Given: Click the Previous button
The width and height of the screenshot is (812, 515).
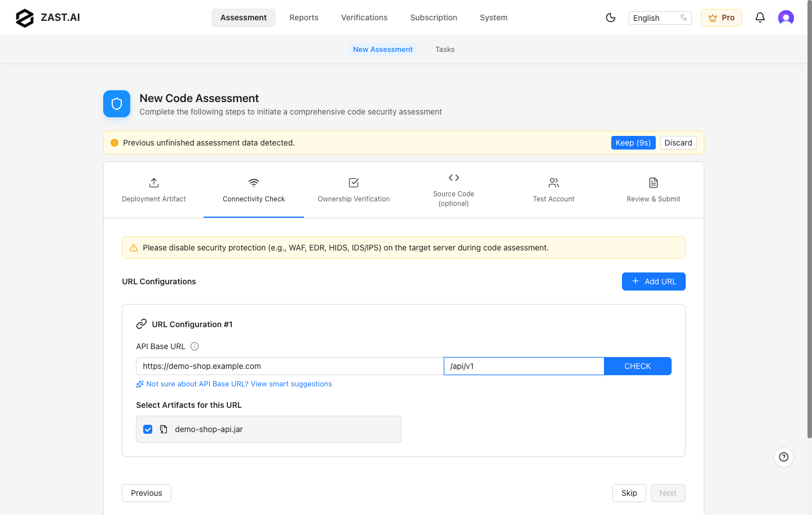Looking at the screenshot, I should point(147,493).
